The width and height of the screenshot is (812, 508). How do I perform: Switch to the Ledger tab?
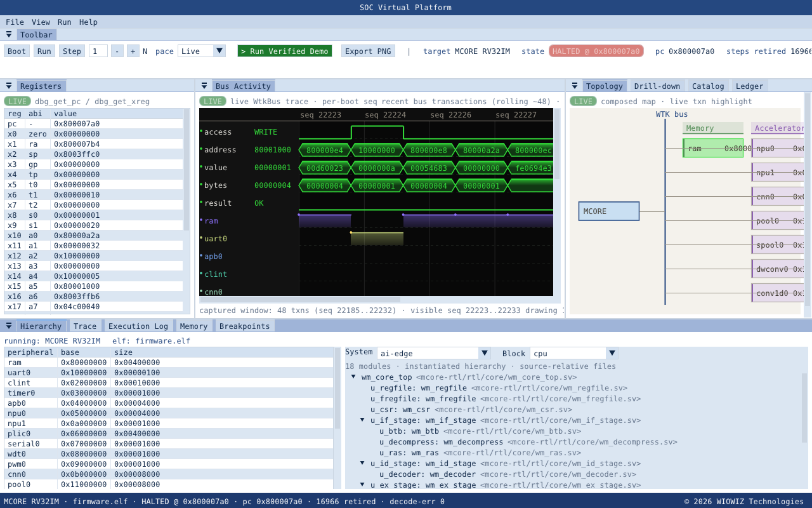pyautogui.click(x=750, y=86)
